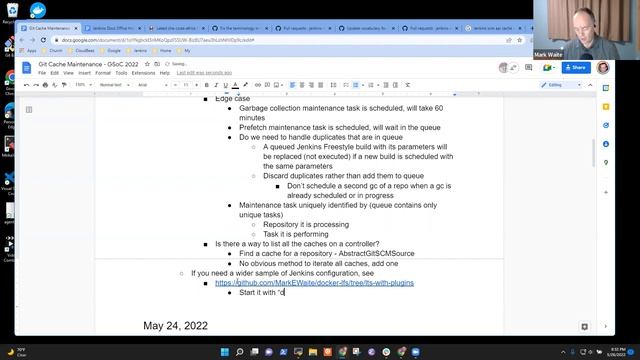Expand bulleted list style options arrow
640x360 pixels.
click(363, 85)
